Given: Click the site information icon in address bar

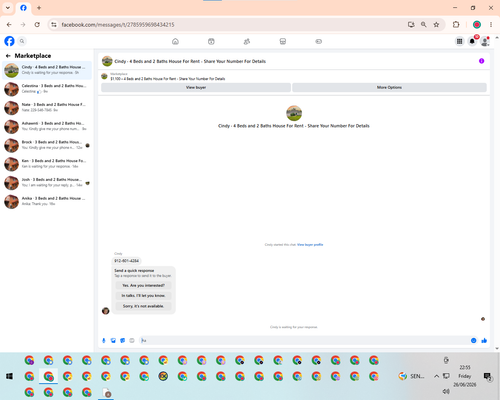Looking at the screenshot, I should click(x=54, y=25).
